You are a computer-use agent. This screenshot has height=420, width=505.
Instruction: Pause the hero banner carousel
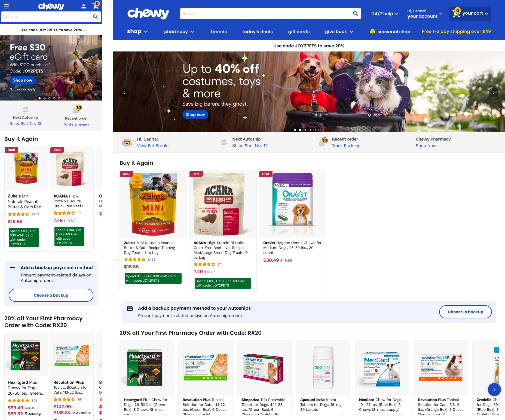pos(295,130)
